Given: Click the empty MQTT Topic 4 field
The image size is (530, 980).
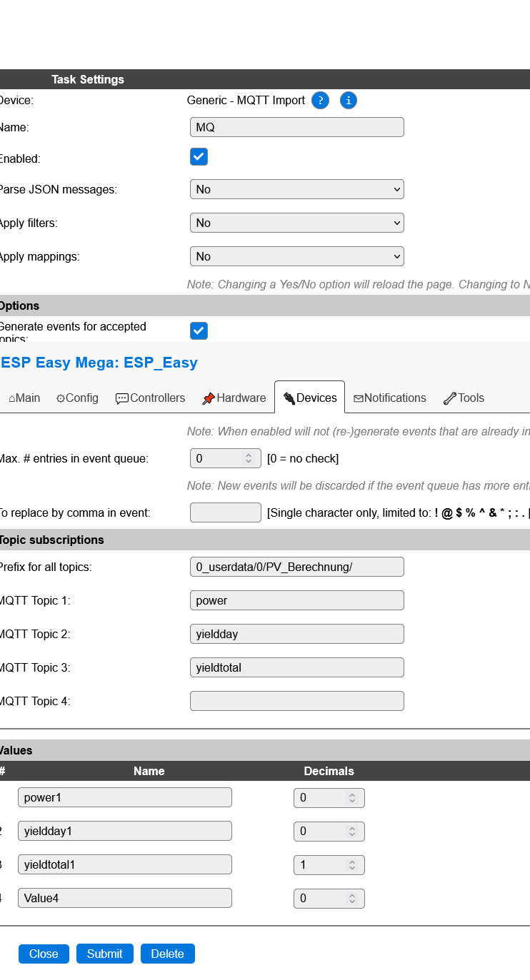Looking at the screenshot, I should click(297, 701).
